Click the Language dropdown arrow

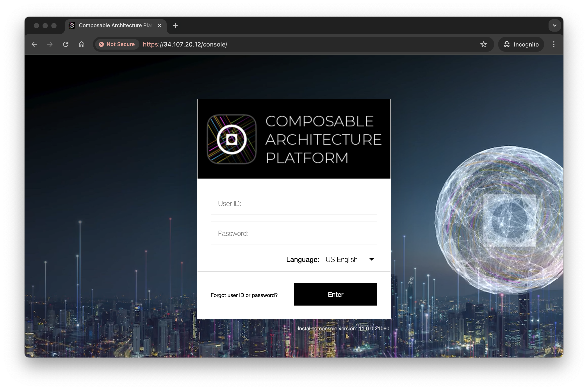[371, 259]
